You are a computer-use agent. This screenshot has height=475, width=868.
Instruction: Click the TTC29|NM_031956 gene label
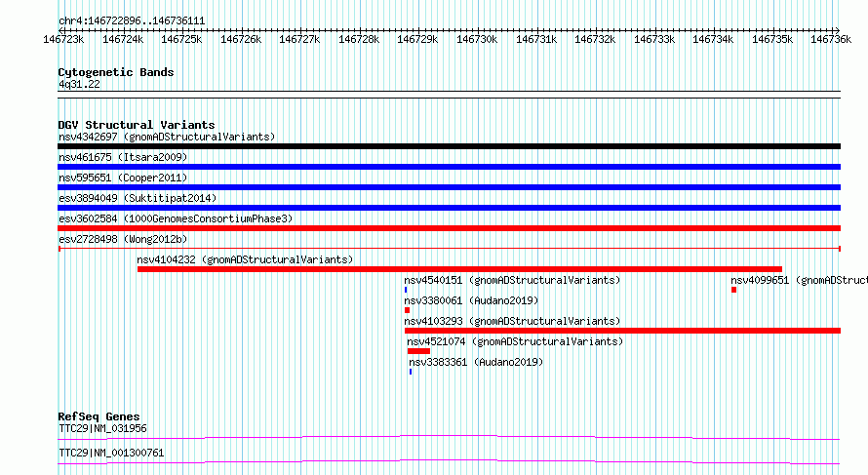click(102, 428)
